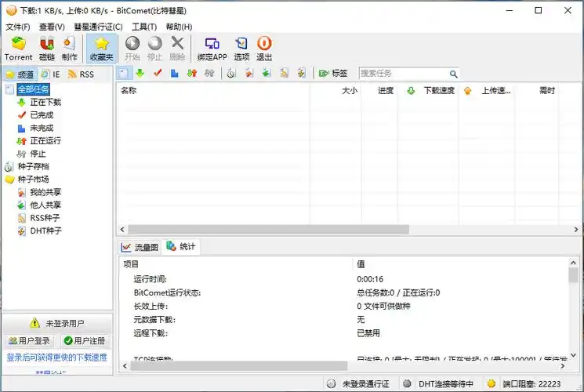The image size is (584, 392).
Task: Click the magnifier search icon
Action: [x=453, y=74]
